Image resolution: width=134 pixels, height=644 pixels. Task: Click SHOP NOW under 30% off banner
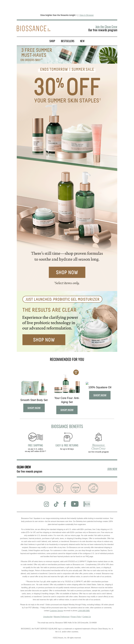(x=67, y=272)
